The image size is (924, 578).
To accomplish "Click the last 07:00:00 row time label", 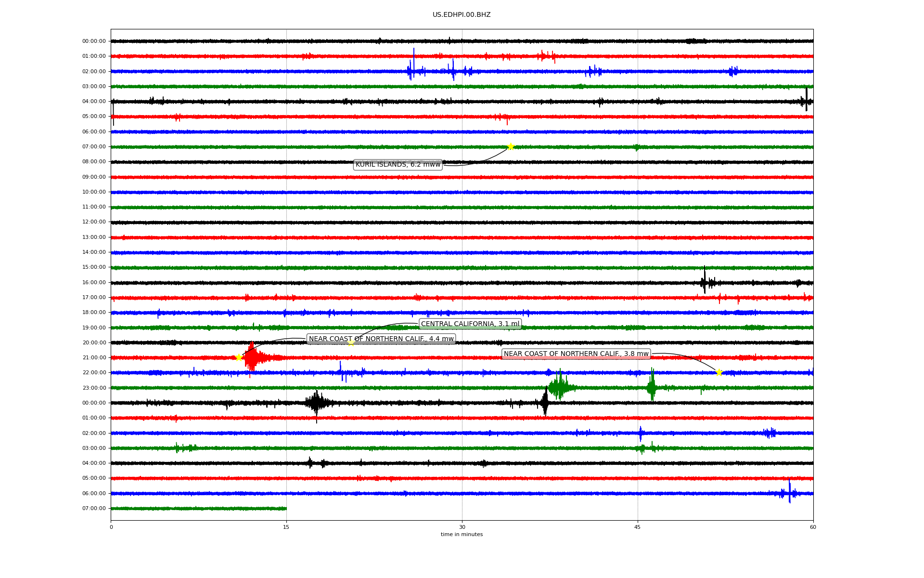I will click(94, 509).
